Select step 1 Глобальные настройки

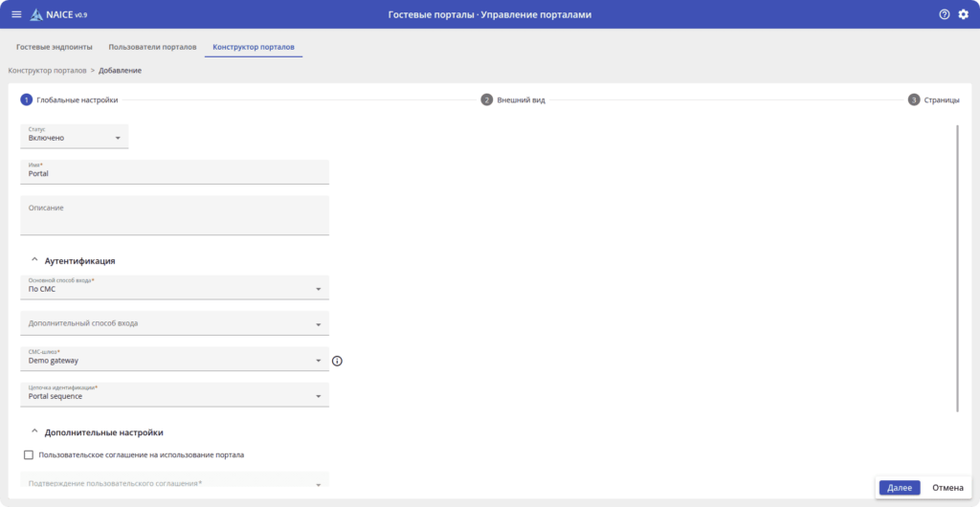click(x=27, y=99)
